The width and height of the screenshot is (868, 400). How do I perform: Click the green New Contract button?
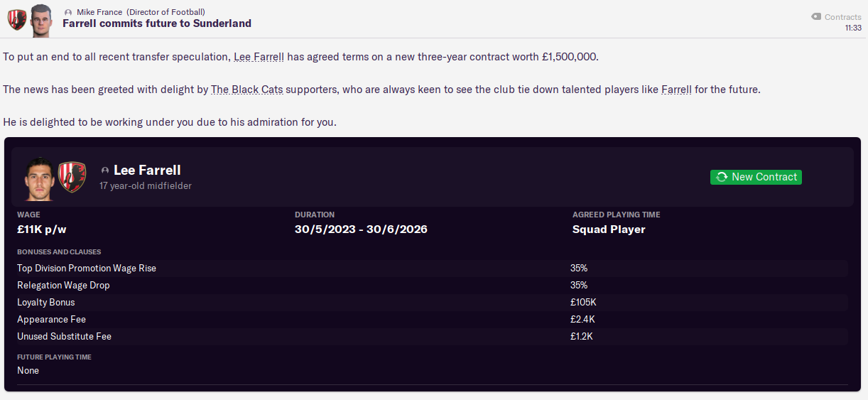[x=756, y=177]
